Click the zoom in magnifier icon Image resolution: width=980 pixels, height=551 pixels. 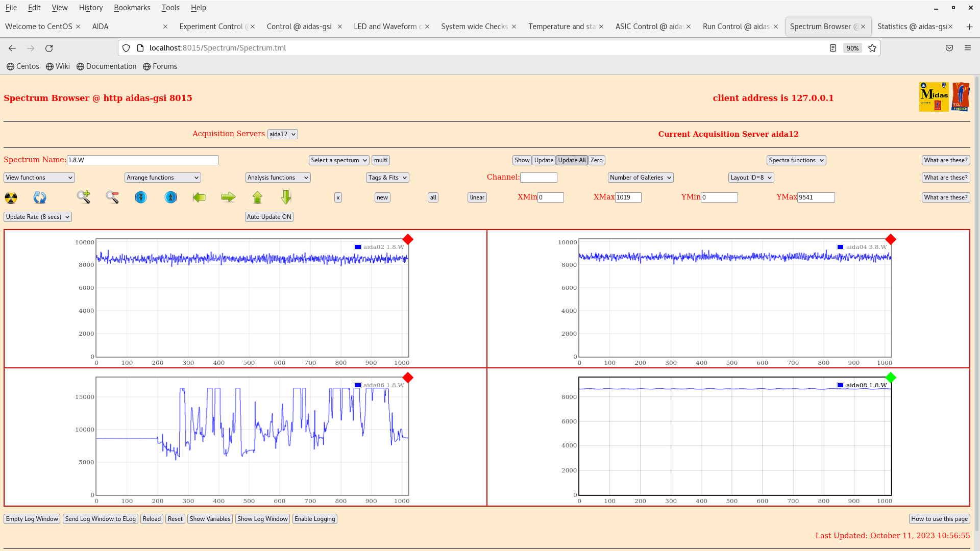(84, 197)
